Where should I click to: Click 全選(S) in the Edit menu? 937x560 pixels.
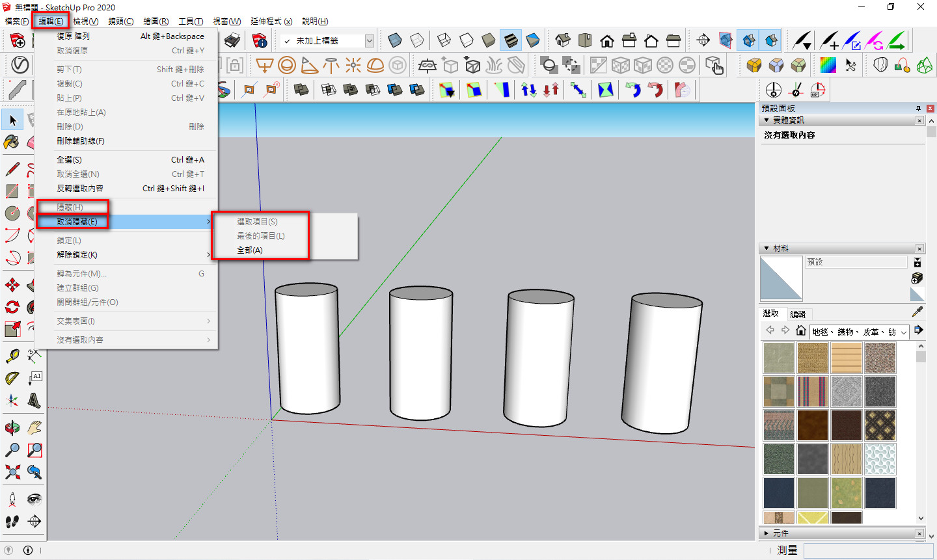70,160
